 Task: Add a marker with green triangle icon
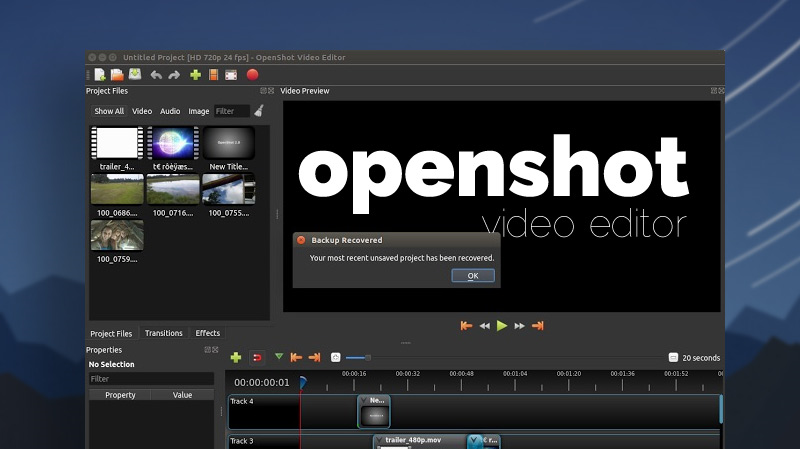click(279, 356)
